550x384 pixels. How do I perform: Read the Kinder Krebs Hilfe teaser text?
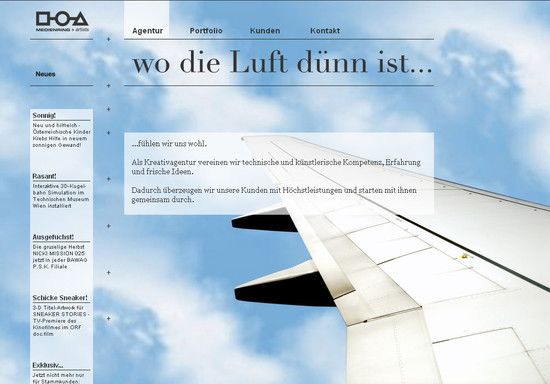(x=61, y=135)
